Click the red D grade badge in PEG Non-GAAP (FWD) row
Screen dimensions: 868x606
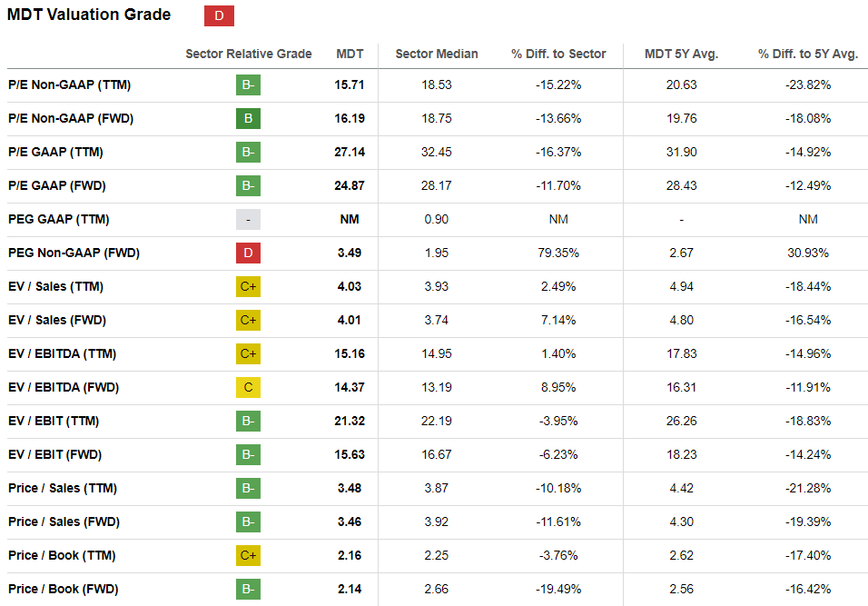click(248, 253)
